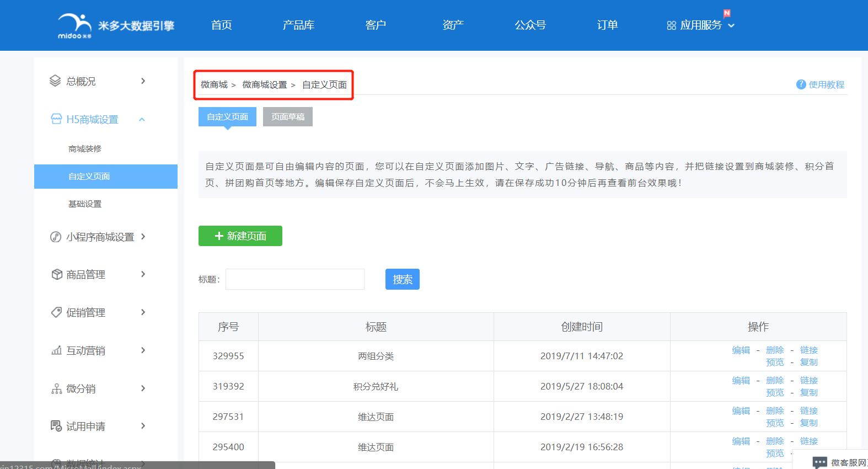
Task: Click the 创建时间 column header
Action: [582, 327]
